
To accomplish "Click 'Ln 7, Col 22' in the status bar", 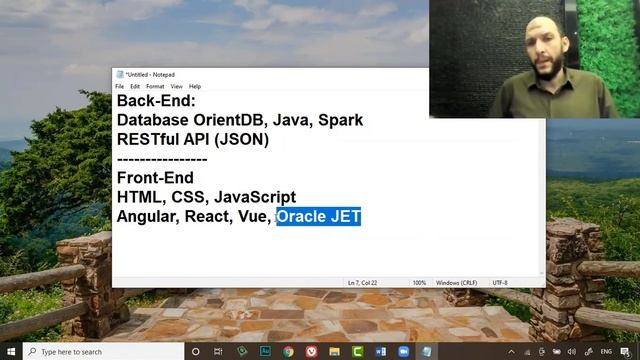I will click(x=362, y=282).
